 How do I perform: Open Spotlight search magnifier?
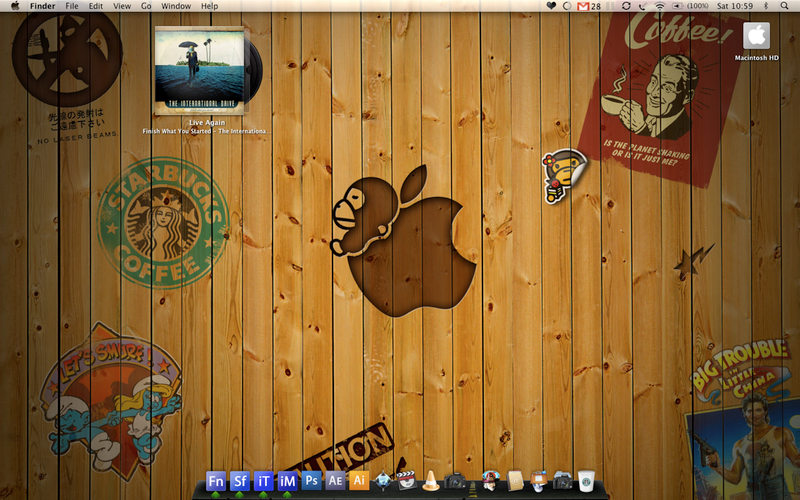[784, 6]
